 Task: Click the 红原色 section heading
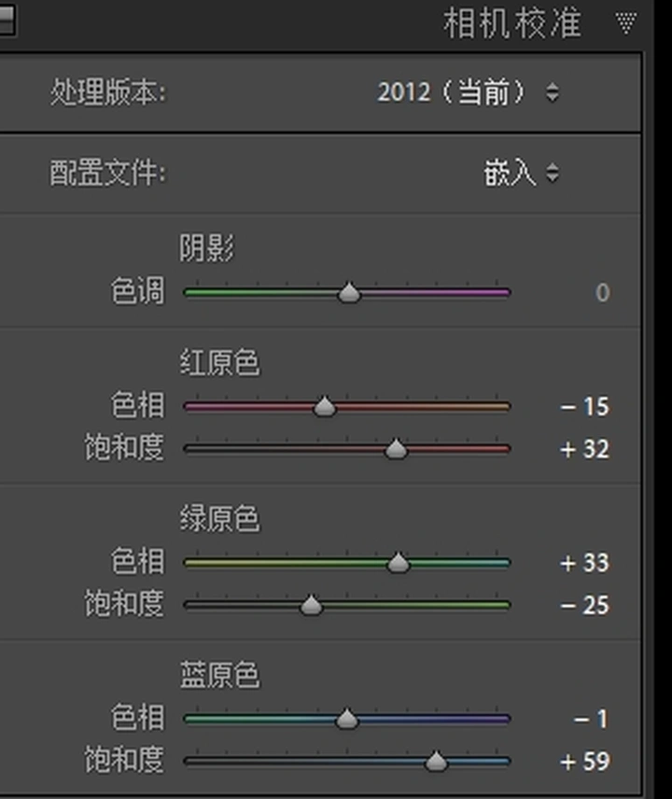[x=219, y=363]
